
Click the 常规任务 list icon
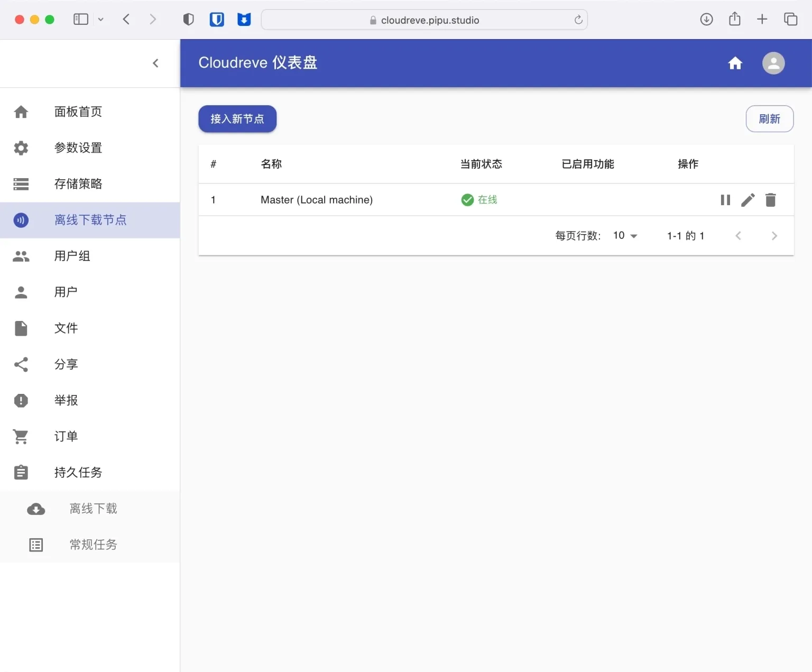[x=36, y=545]
